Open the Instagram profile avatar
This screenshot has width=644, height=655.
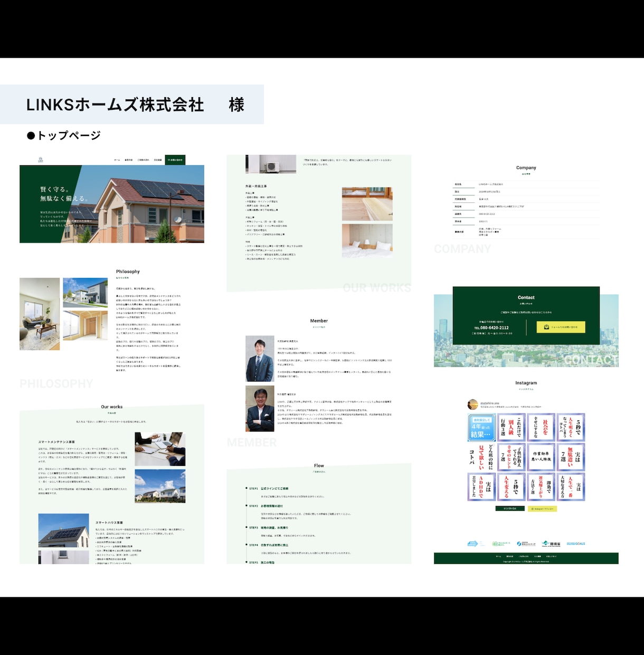[472, 405]
